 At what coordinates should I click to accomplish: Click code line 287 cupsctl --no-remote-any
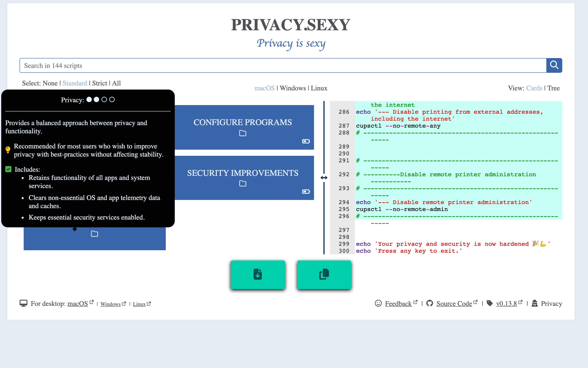click(x=398, y=126)
